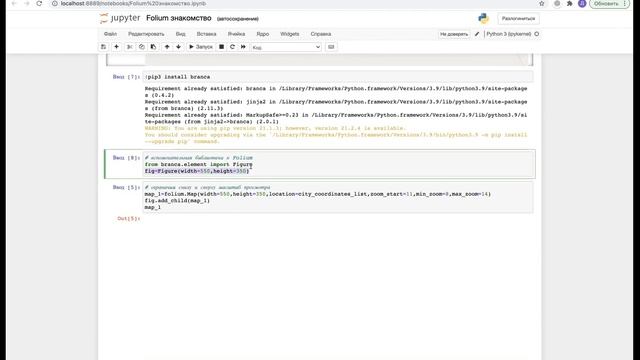The width and height of the screenshot is (640, 360).
Task: Click the Python 3 (ipykernel) kernel name
Action: coord(509,34)
